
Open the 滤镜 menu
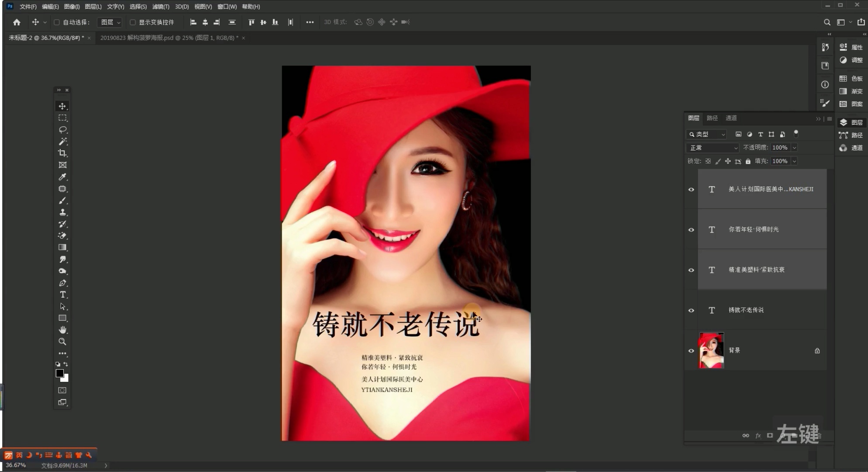pyautogui.click(x=161, y=7)
